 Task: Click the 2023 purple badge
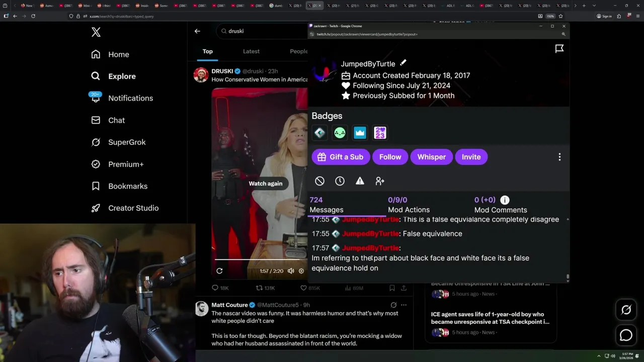pyautogui.click(x=380, y=133)
